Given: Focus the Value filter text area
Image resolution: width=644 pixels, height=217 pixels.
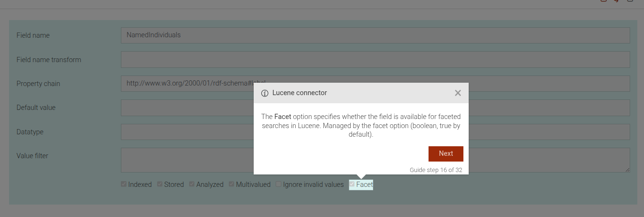Looking at the screenshot, I should 186,160.
